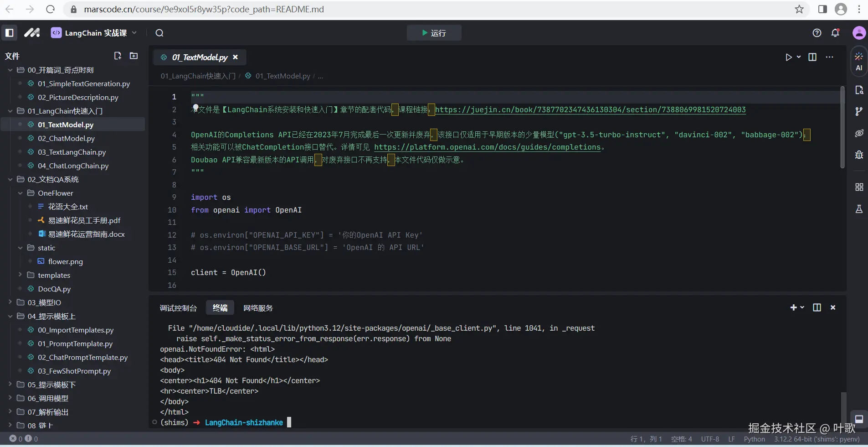Open the platform.openai.com completions link
Viewport: 868px width, 447px height.
pos(487,147)
